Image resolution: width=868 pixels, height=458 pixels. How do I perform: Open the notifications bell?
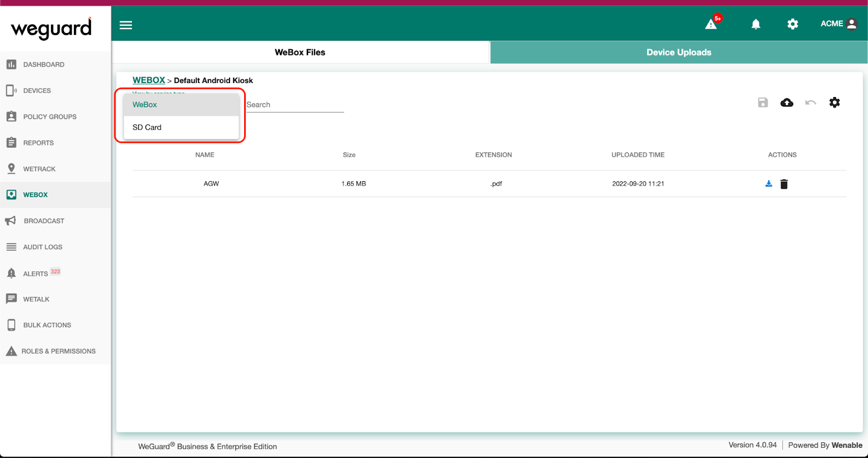click(756, 24)
